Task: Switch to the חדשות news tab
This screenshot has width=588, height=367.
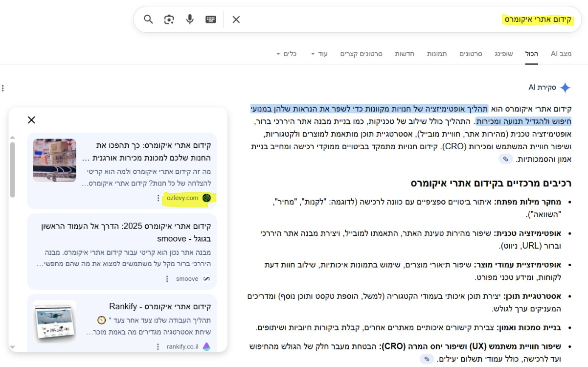Action: (x=405, y=54)
